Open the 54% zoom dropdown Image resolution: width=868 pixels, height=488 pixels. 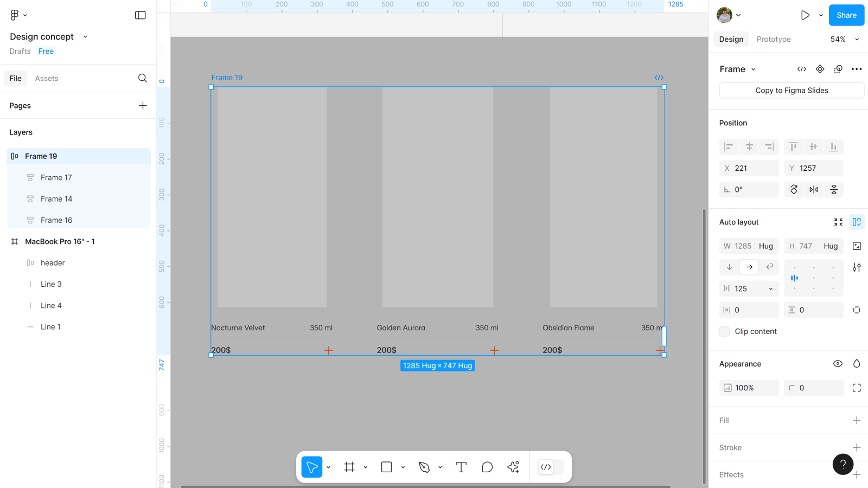845,39
